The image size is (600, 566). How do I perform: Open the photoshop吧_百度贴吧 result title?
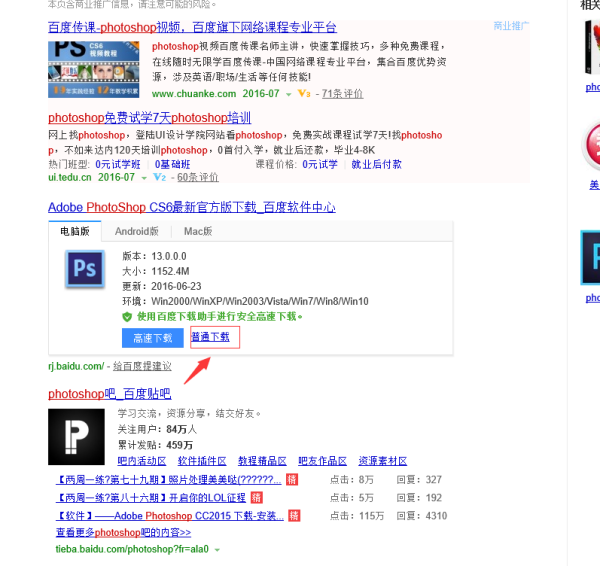tap(109, 393)
